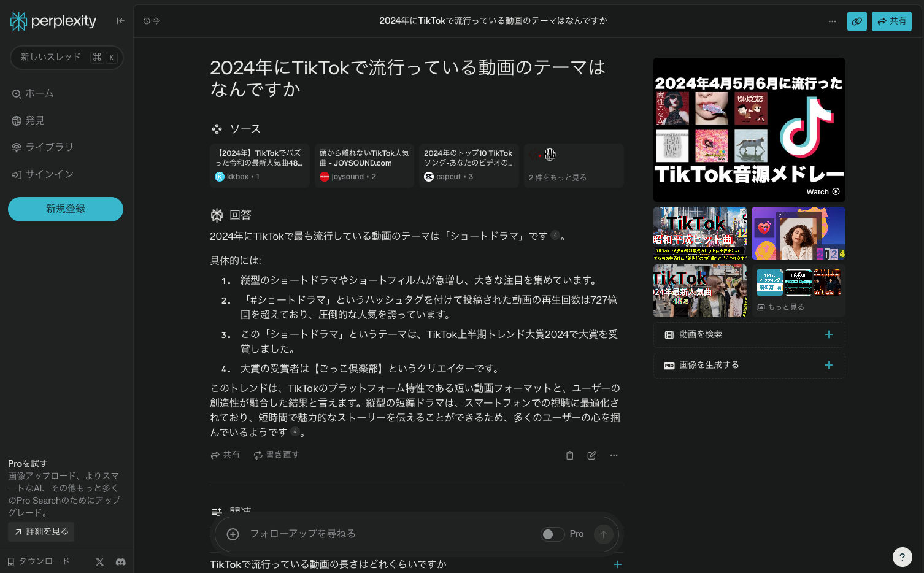The image size is (924, 573).
Task: Open the three-dot menu in the header
Action: point(832,21)
